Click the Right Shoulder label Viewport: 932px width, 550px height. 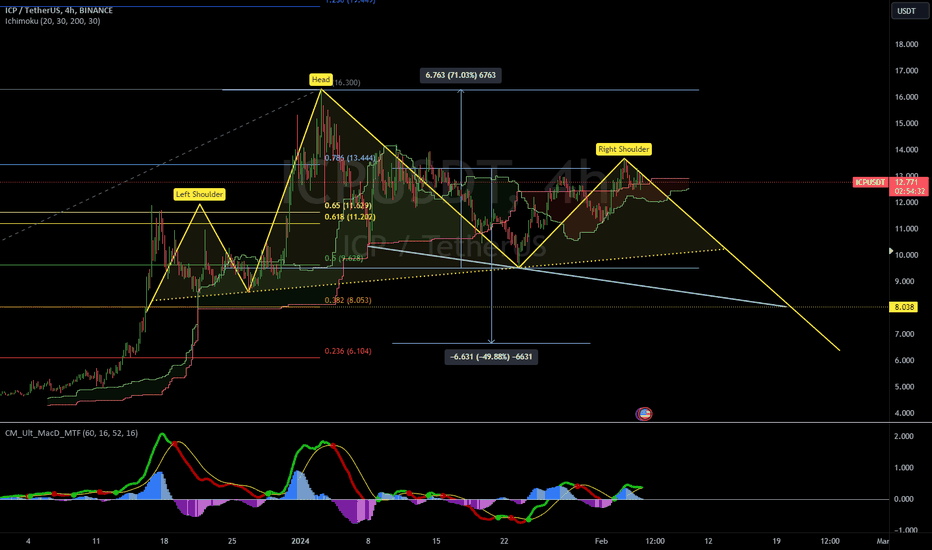624,149
